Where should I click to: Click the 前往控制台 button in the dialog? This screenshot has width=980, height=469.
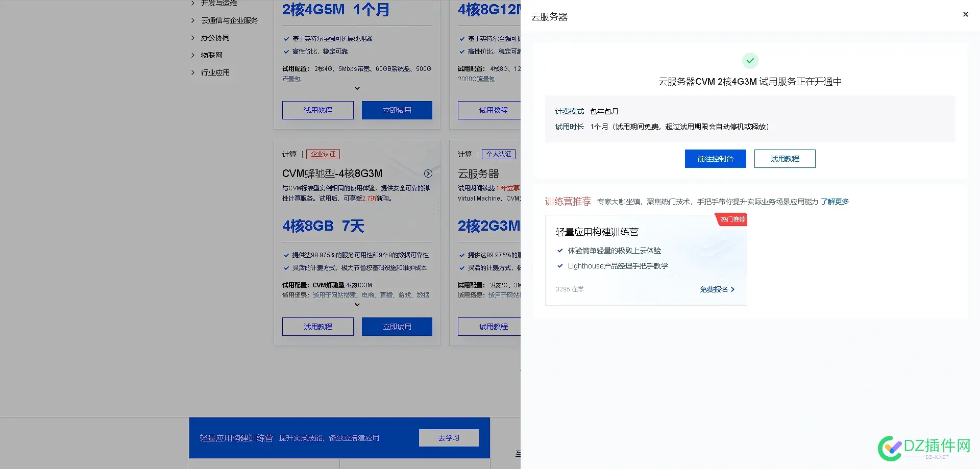click(x=715, y=158)
